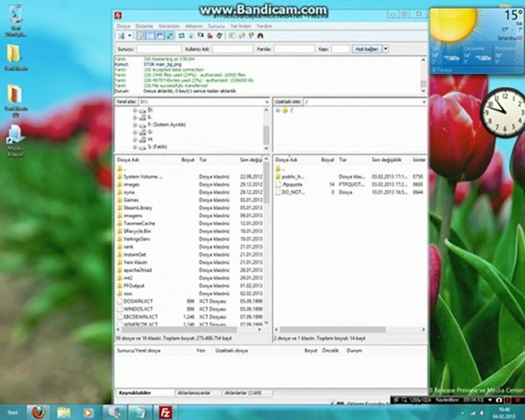525x420 pixels.
Task: Toggle local directory tree display
Action: 150,36
